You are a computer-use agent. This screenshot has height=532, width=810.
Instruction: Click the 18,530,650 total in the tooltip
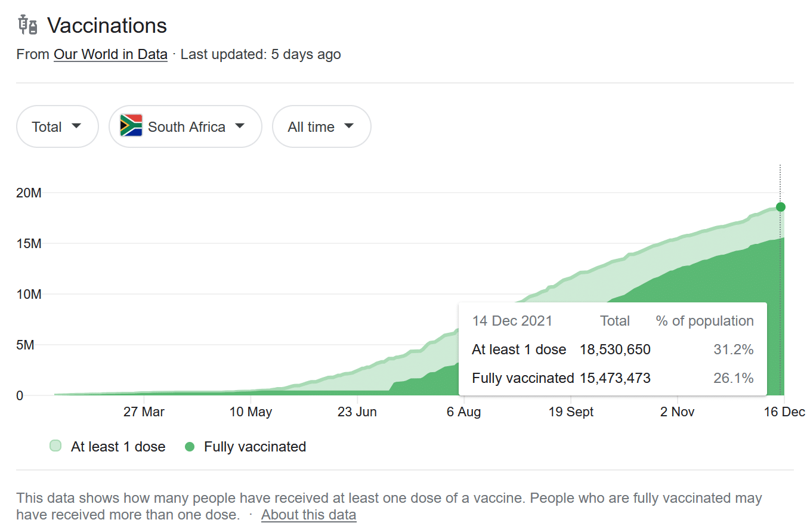click(615, 349)
